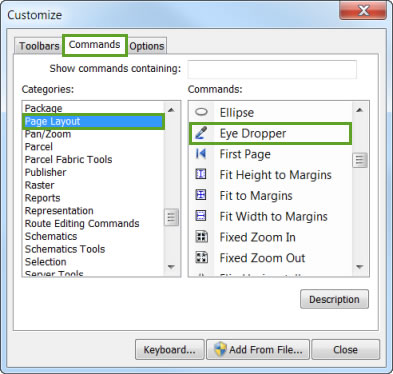Click Commands list scroll up arrow
Screen dimensions: 393x374
click(359, 110)
